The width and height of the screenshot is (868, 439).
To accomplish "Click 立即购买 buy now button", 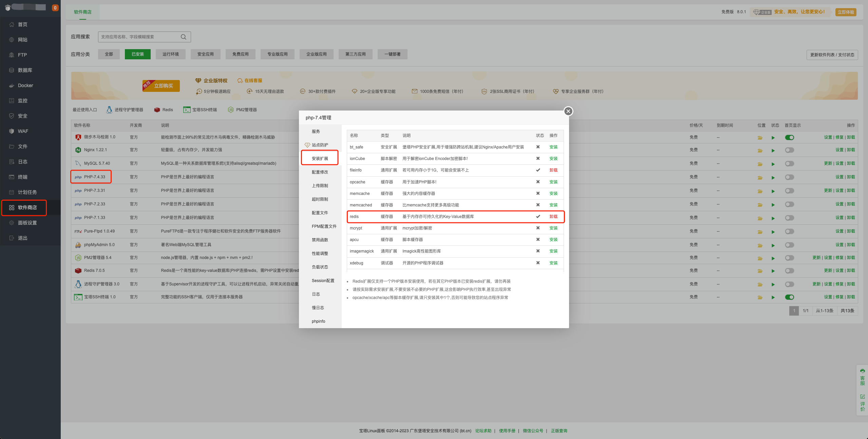I will tap(161, 86).
